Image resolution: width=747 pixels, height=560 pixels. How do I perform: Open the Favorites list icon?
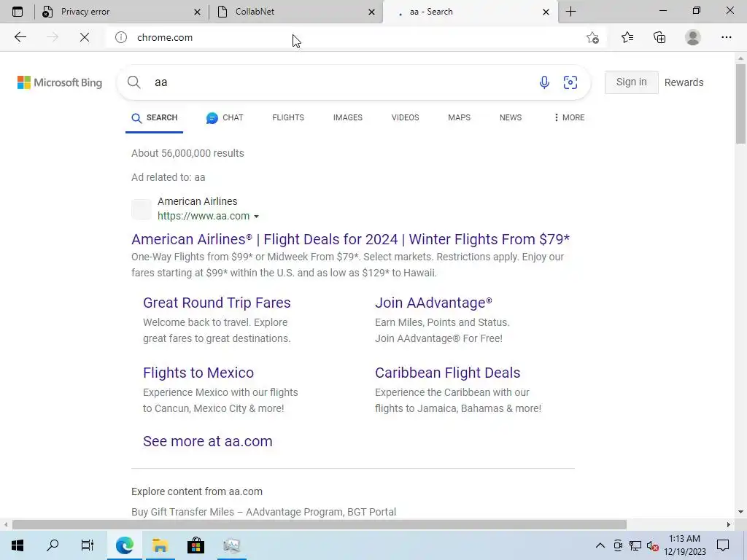(627, 37)
